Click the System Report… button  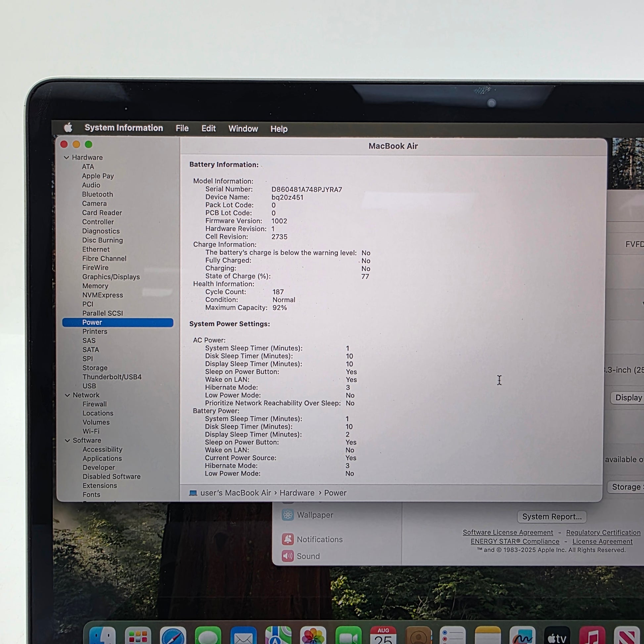(x=552, y=516)
